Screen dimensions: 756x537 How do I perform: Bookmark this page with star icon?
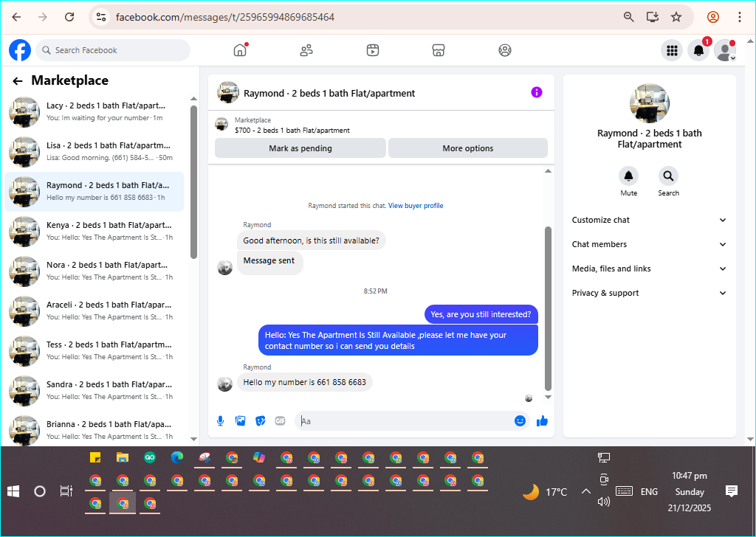676,17
